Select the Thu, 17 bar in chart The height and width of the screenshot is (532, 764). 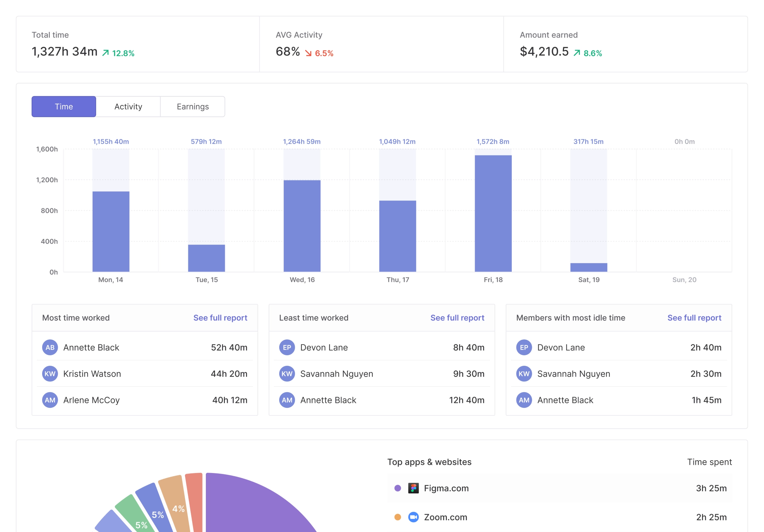coord(397,236)
